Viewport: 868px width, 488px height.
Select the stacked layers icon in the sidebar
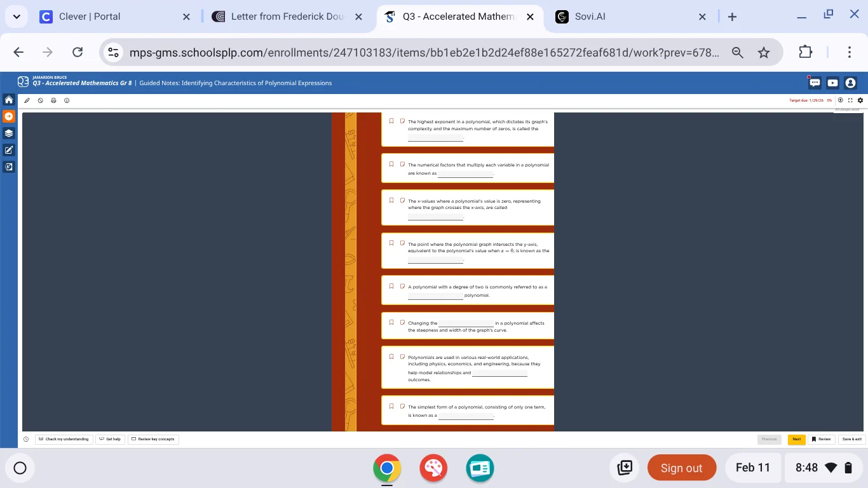point(8,133)
